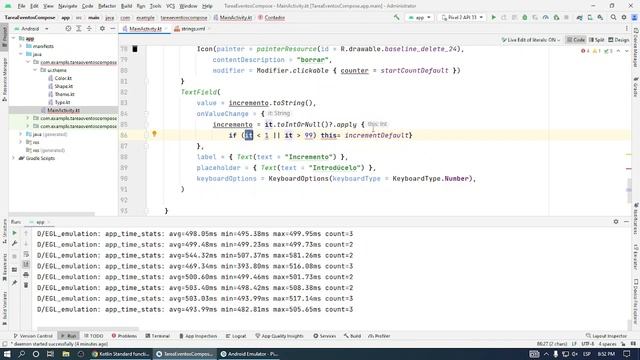Open Run panel settings gear
The image size is (640, 360).
(616, 222)
